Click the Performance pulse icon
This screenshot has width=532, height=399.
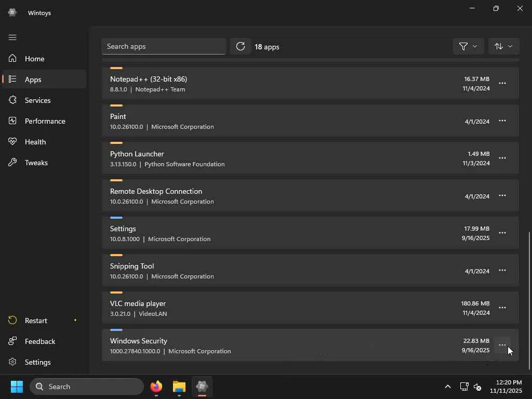[12, 121]
